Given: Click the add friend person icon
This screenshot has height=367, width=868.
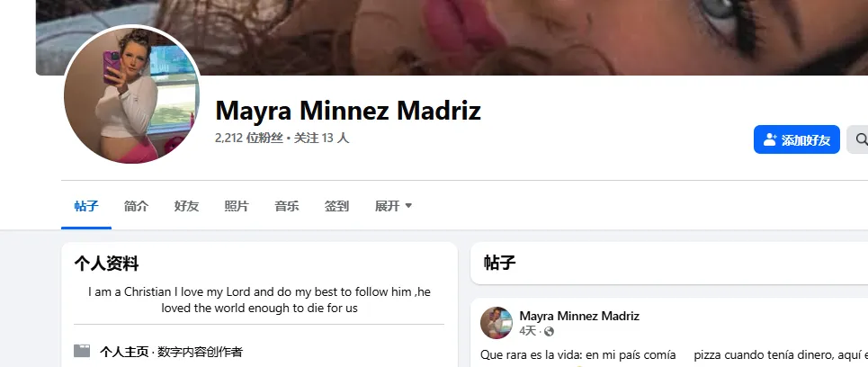Looking at the screenshot, I should pos(769,139).
